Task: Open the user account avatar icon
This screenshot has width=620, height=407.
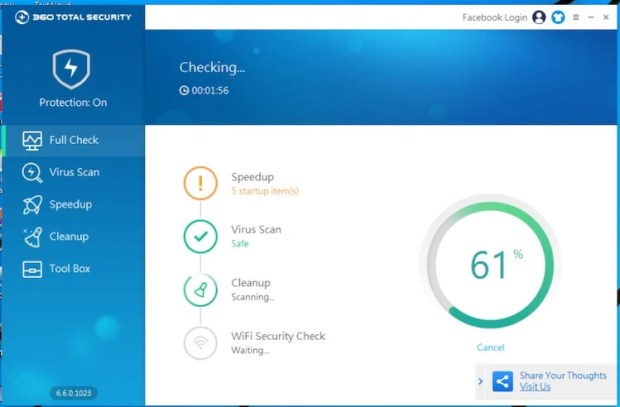Action: (x=539, y=17)
